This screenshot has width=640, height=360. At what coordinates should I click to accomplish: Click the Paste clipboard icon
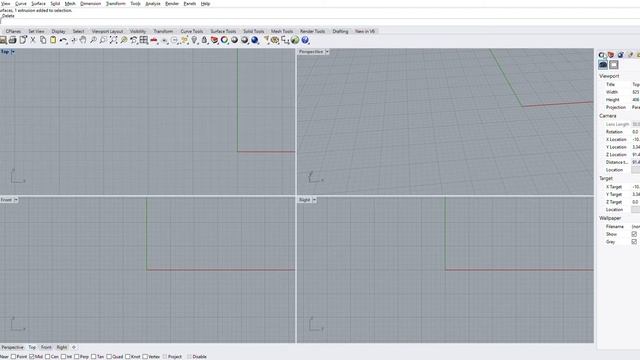click(53, 40)
